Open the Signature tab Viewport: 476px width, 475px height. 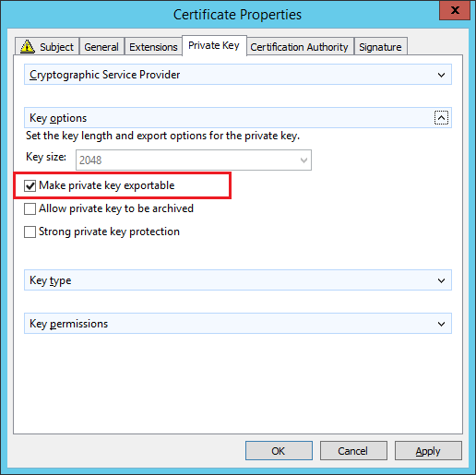[380, 47]
